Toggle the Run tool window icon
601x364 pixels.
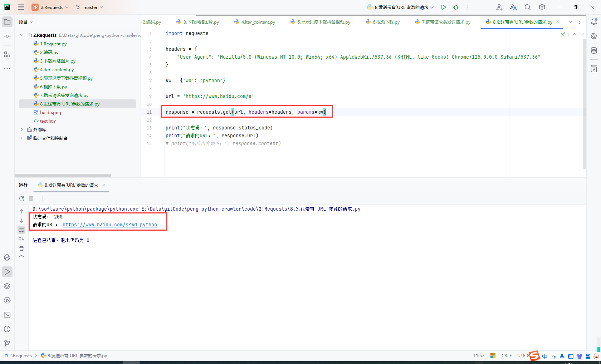tap(7, 272)
